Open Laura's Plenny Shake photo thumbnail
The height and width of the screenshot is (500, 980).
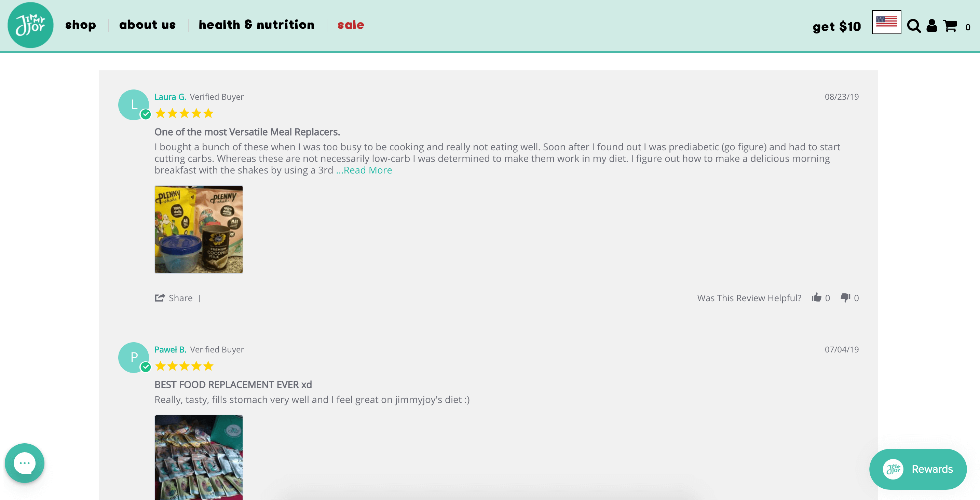tap(199, 229)
